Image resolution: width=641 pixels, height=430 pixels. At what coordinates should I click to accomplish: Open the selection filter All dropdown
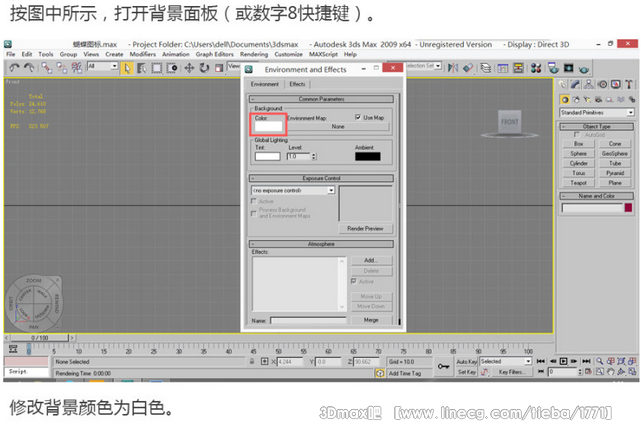point(114,66)
